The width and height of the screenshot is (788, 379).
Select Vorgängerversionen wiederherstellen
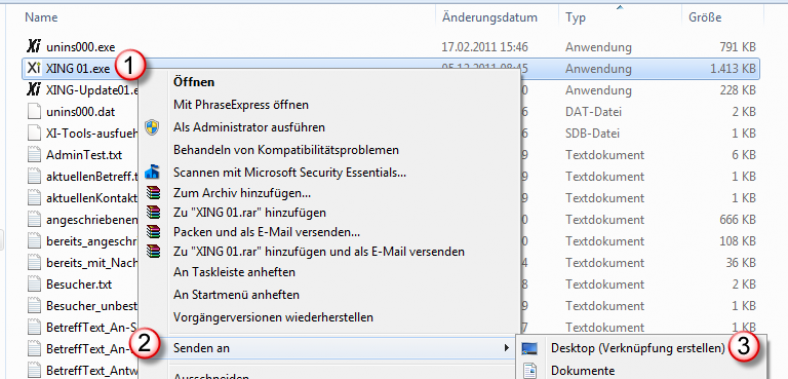pos(273,317)
